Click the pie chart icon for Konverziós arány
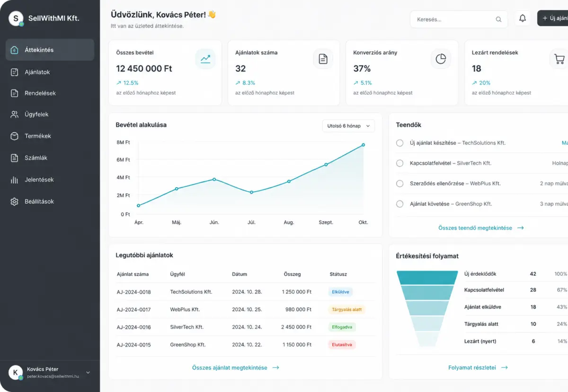568x392 pixels. point(441,59)
